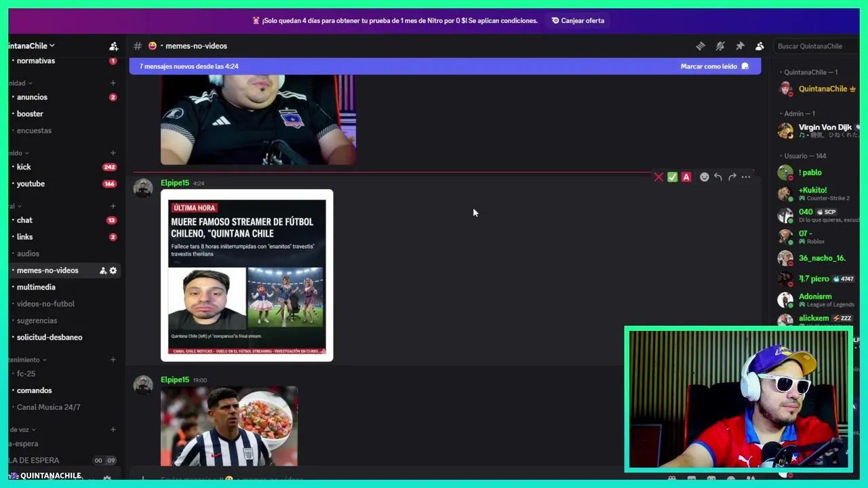This screenshot has height=488, width=868.
Task: Click Canjear oferta Nitro button
Action: pyautogui.click(x=578, y=20)
